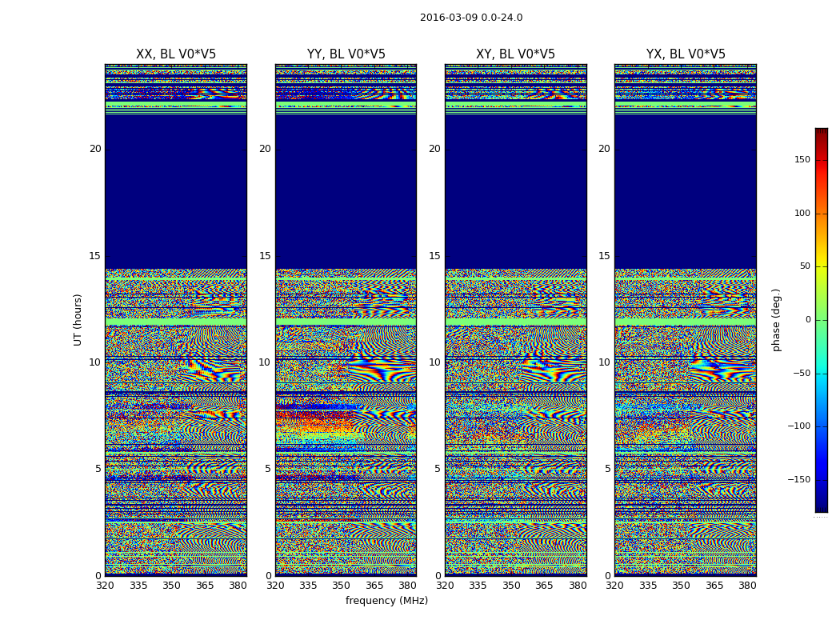Click the dark blue bottom of the colorbar
The height and width of the screenshot is (640, 840).
(821, 507)
